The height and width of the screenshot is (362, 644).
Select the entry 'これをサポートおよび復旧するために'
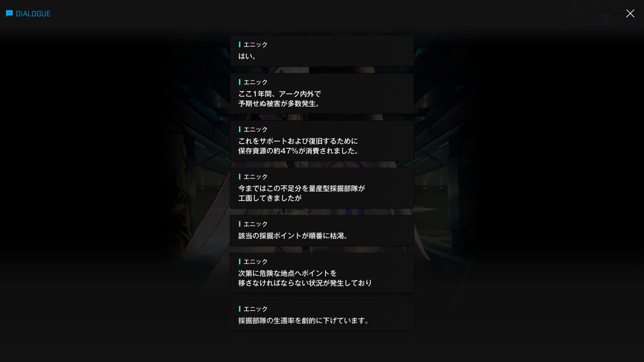(322, 141)
